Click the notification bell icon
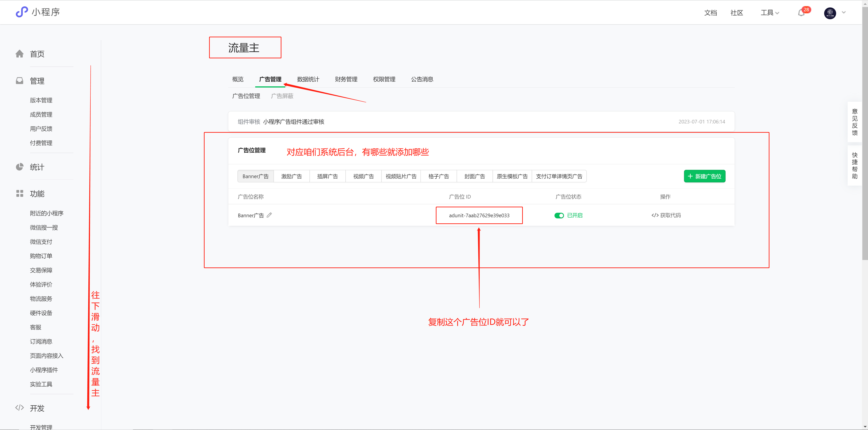The image size is (868, 430). point(801,13)
